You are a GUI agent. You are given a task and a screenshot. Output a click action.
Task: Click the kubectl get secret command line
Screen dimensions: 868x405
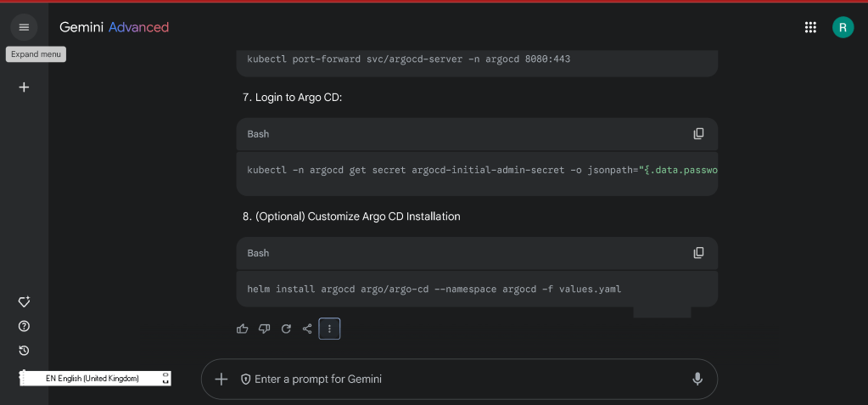pos(482,170)
